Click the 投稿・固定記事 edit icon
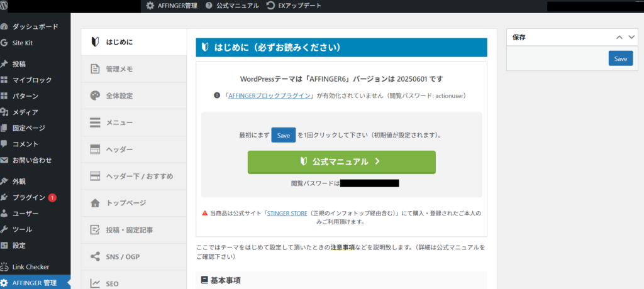644x289 pixels. click(95, 230)
